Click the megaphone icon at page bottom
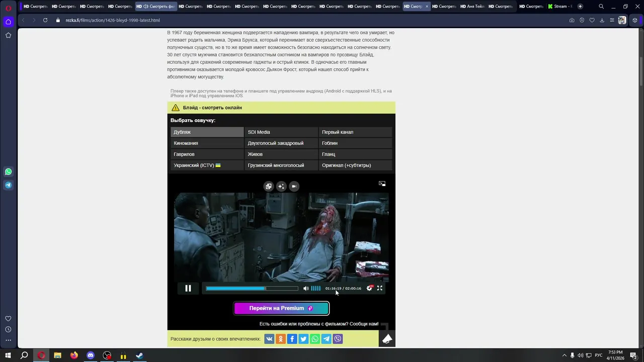This screenshot has height=362, width=644. (387, 339)
